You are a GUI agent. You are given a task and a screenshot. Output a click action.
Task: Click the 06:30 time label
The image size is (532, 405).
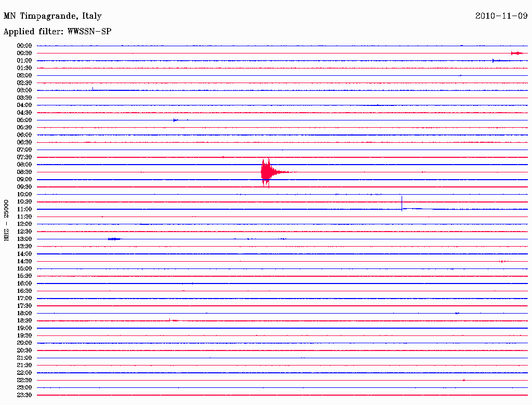pyautogui.click(x=24, y=142)
